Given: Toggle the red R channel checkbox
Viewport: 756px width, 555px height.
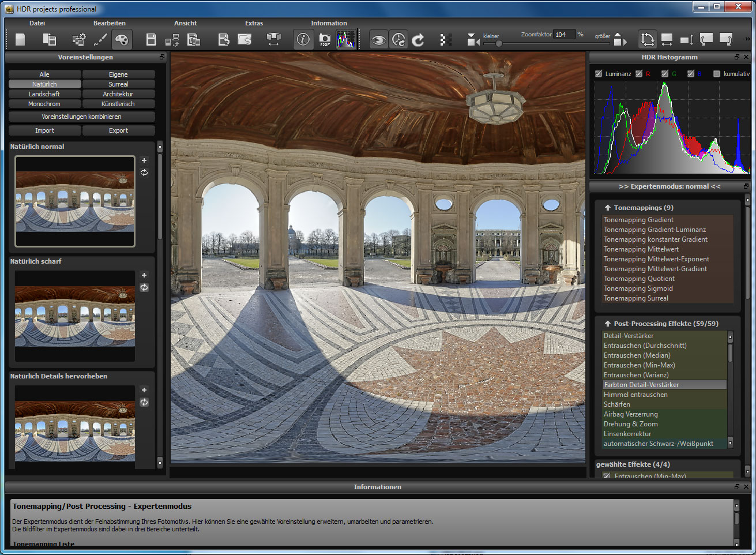Looking at the screenshot, I should coord(639,74).
